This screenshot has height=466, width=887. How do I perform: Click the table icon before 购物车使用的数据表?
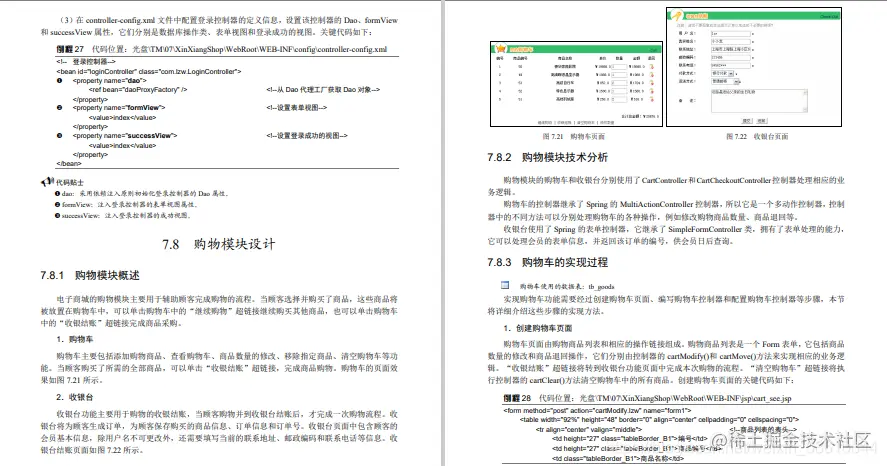505,286
